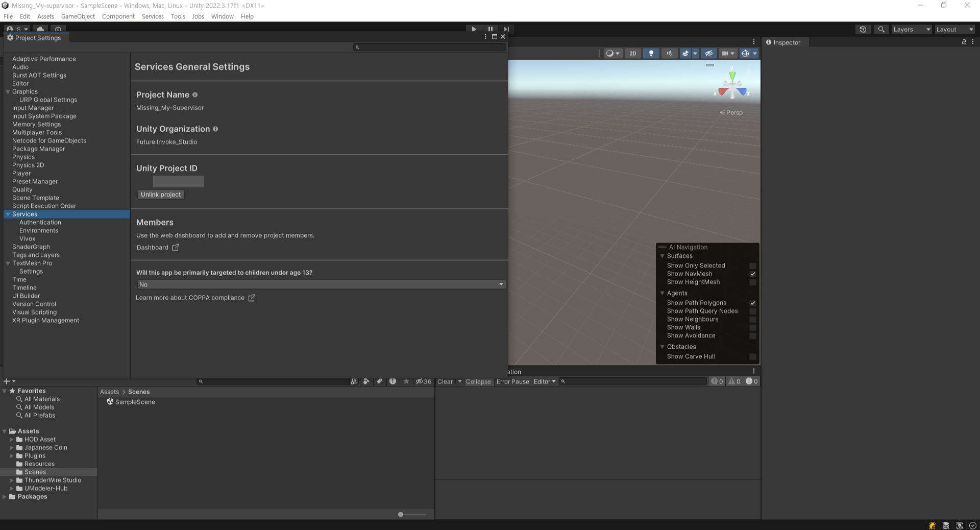Toggle hidden objects visibility eye icon
This screenshot has height=530, width=980.
(x=708, y=53)
